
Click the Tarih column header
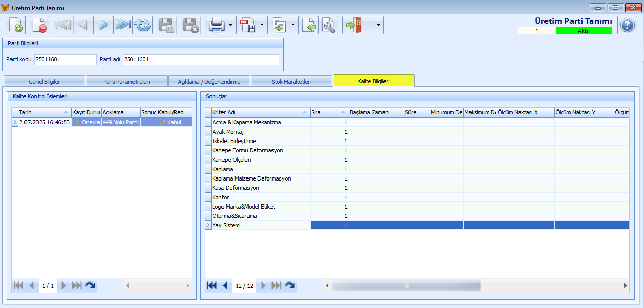coord(41,112)
